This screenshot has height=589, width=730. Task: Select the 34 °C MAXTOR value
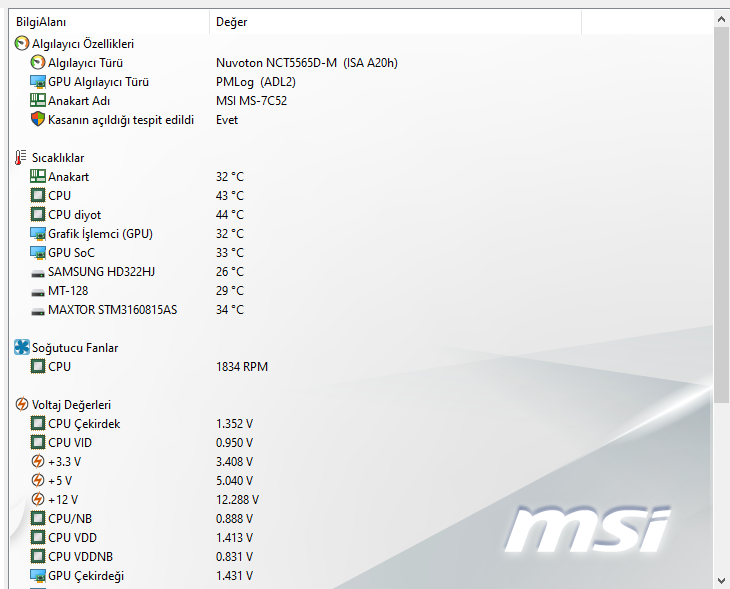(230, 310)
